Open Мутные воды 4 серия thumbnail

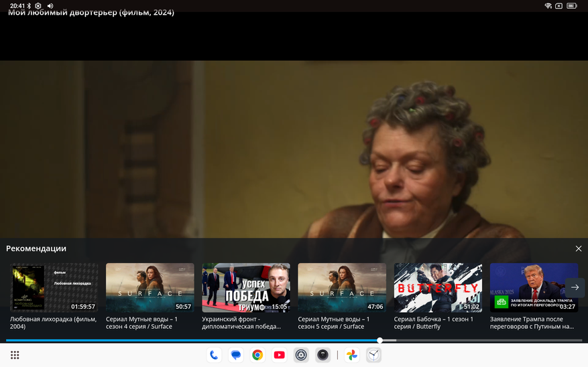coord(150,287)
